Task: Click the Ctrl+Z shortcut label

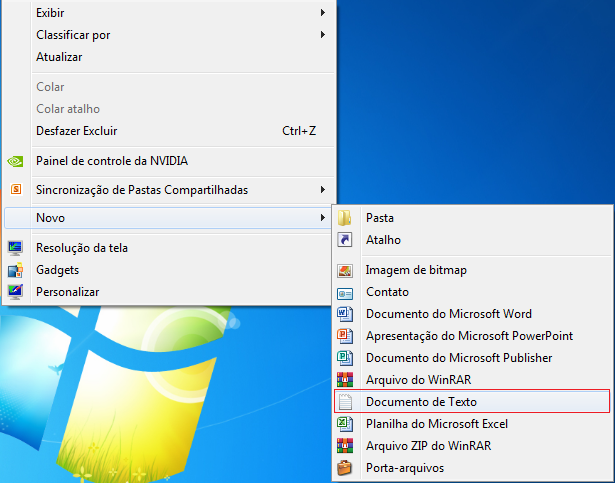Action: point(299,131)
